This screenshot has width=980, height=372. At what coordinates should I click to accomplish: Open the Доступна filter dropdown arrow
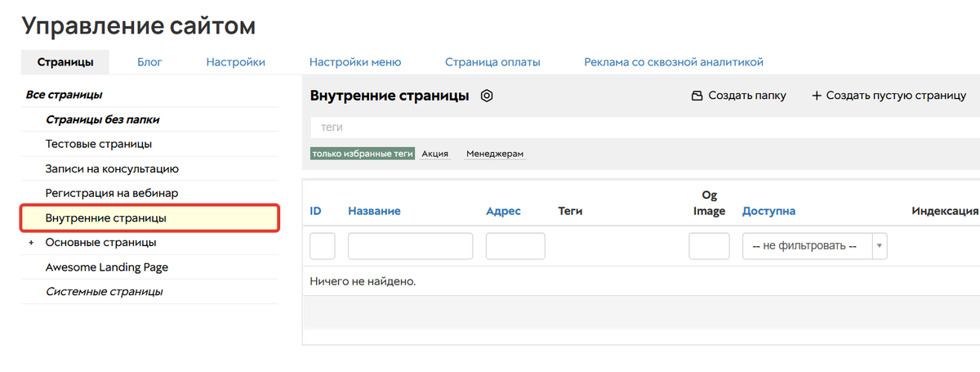[x=880, y=246]
